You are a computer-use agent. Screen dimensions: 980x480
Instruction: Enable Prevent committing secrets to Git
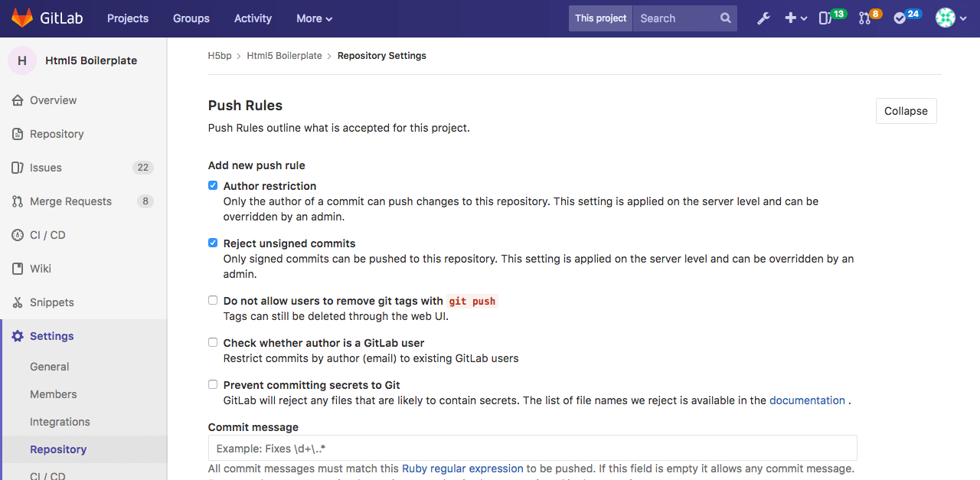click(213, 384)
